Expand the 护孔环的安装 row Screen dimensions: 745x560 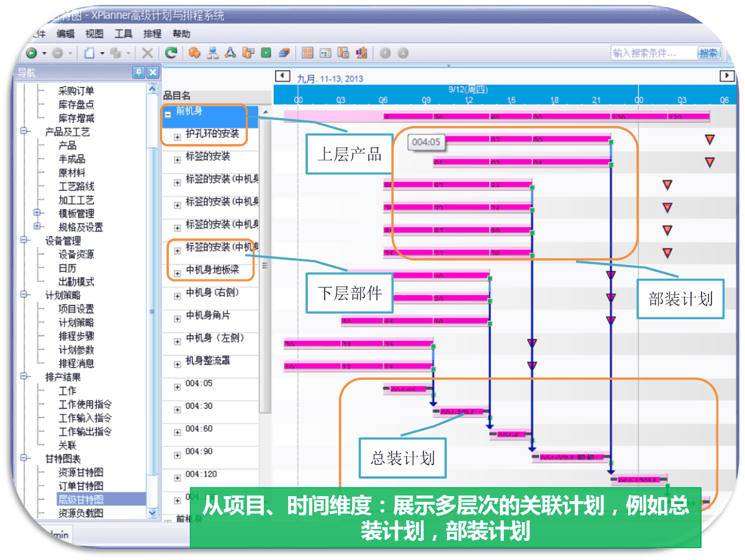coord(178,137)
